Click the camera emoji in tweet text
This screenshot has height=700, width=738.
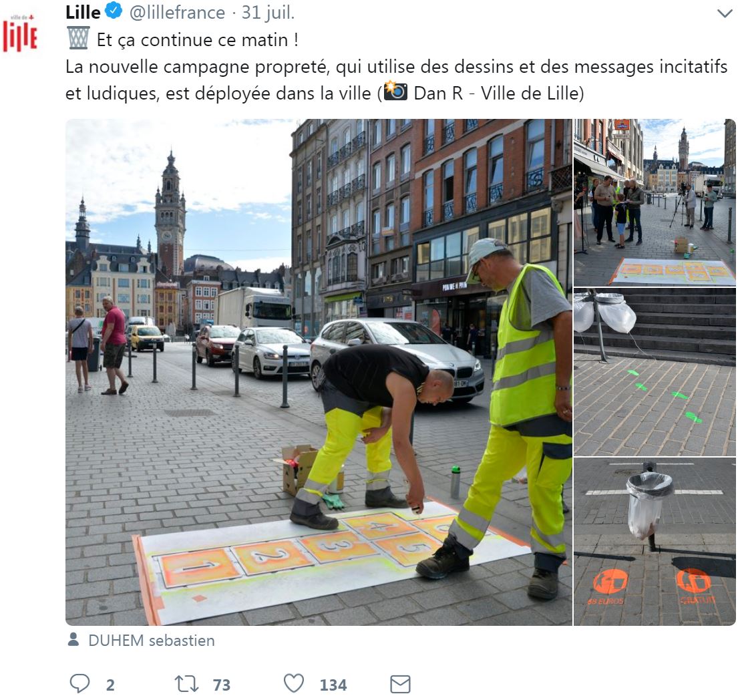[396, 92]
